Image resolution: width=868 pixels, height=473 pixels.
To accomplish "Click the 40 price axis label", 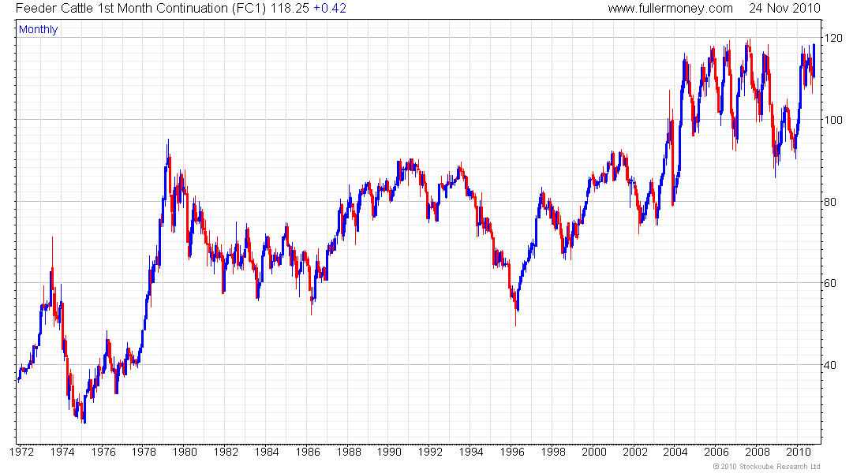I will (x=830, y=365).
